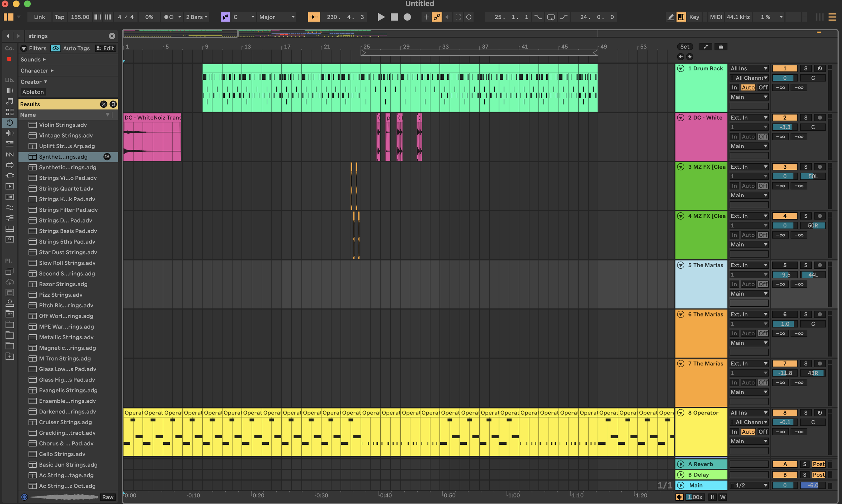This screenshot has height=504, width=842.
Task: Arm the 8 Operator track for recording
Action: click(819, 413)
